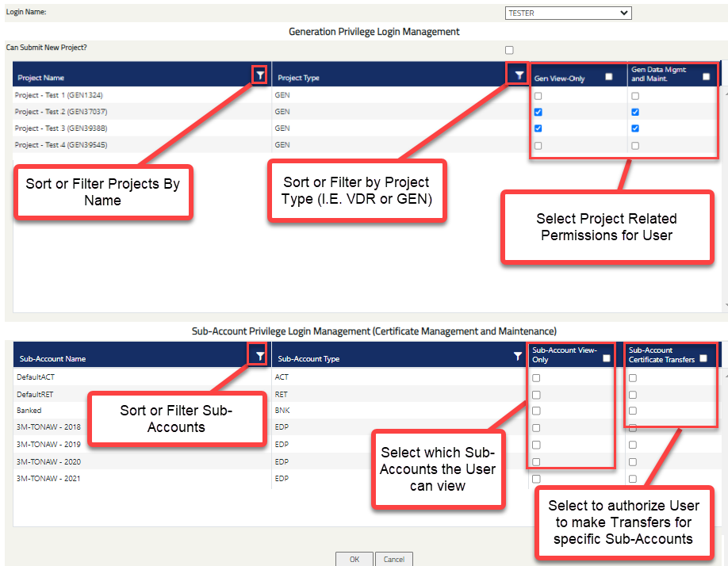Uncheck Gen View-Only for Project - Test 2
The width and height of the screenshot is (728, 566).
[538, 112]
